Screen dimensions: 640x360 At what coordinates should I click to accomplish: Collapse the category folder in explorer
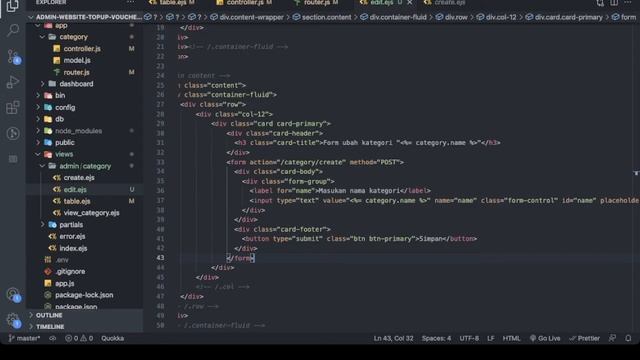click(73, 37)
